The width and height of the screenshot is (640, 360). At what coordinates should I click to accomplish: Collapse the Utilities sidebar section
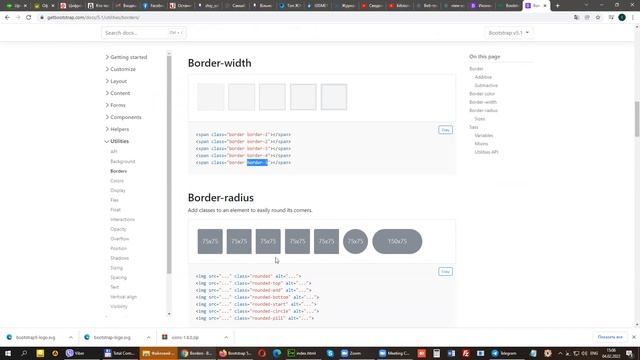pyautogui.click(x=117, y=141)
